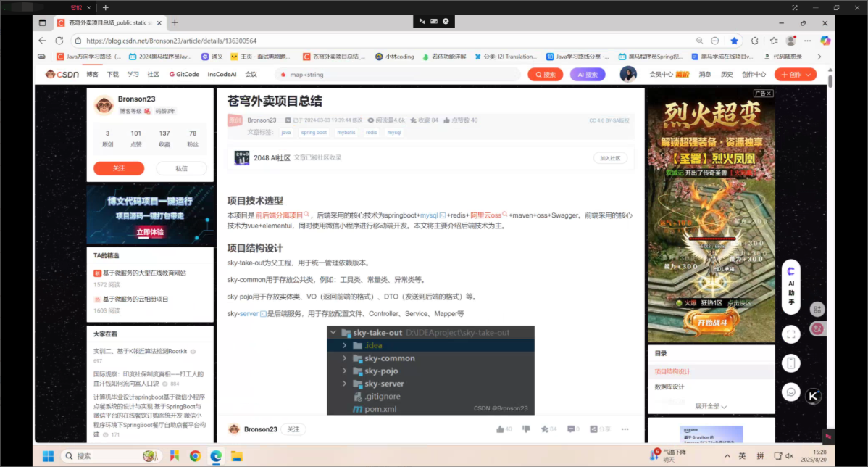This screenshot has height=467, width=868.
Task: Open 博客 in the CSDN navigation menu
Action: point(91,73)
